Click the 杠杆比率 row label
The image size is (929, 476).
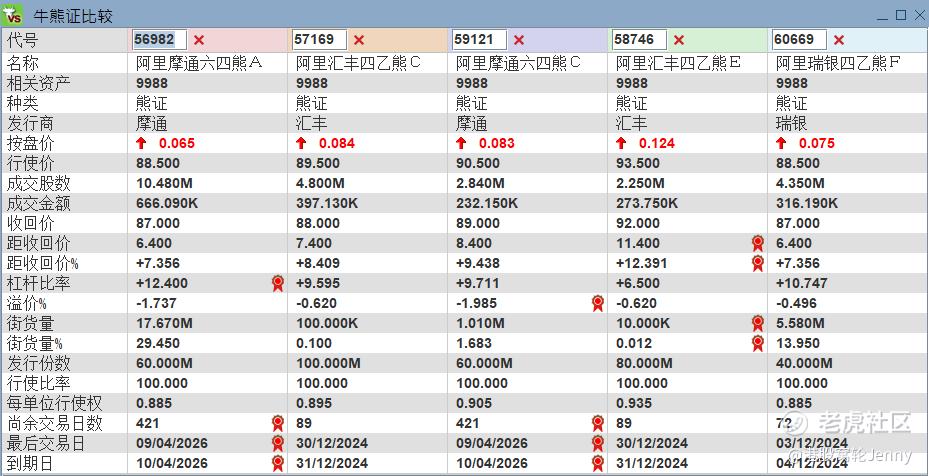coord(39,283)
